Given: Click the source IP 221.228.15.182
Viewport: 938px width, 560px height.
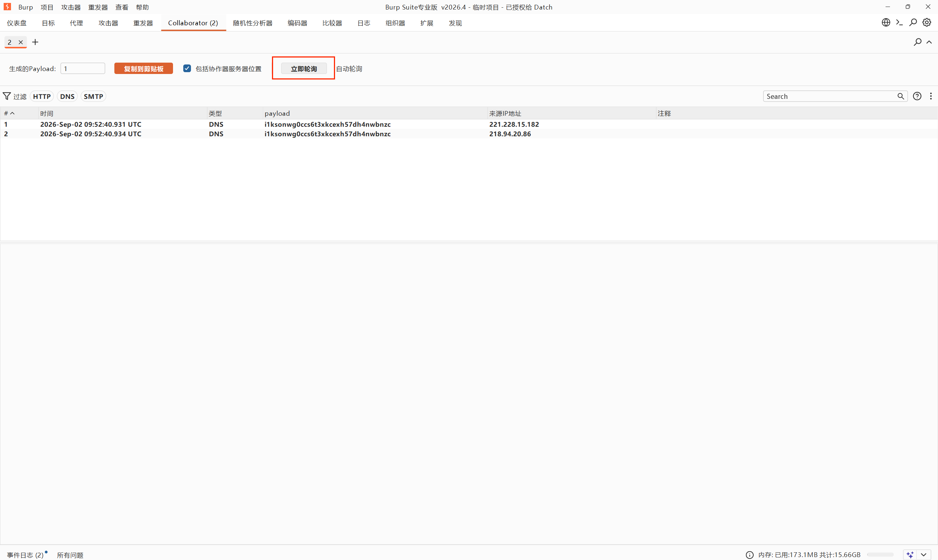Looking at the screenshot, I should click(514, 124).
